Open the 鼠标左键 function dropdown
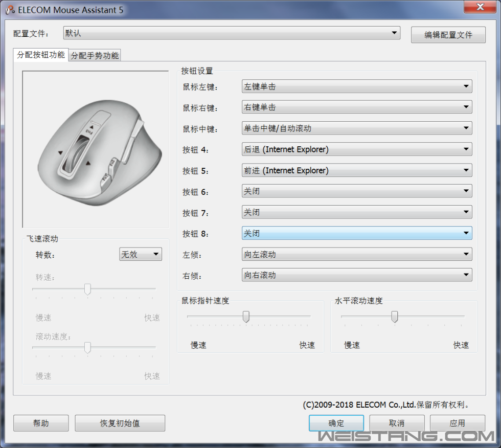501x448 pixels. point(357,86)
